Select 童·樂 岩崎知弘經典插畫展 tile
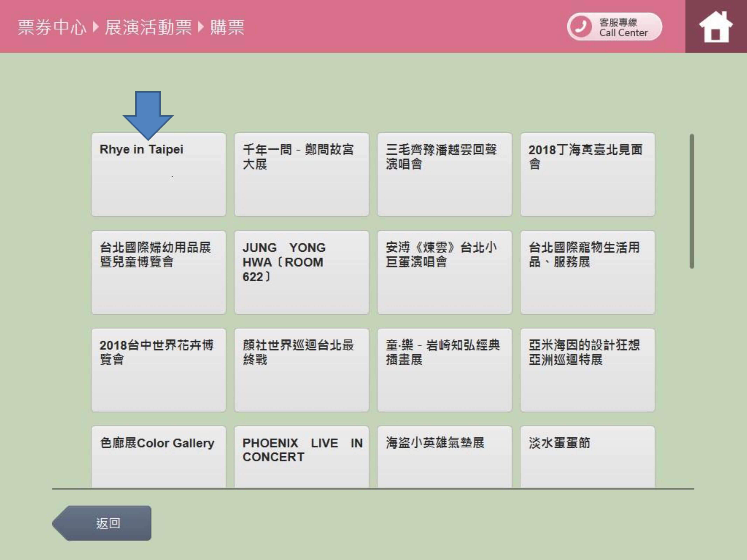 click(x=444, y=370)
